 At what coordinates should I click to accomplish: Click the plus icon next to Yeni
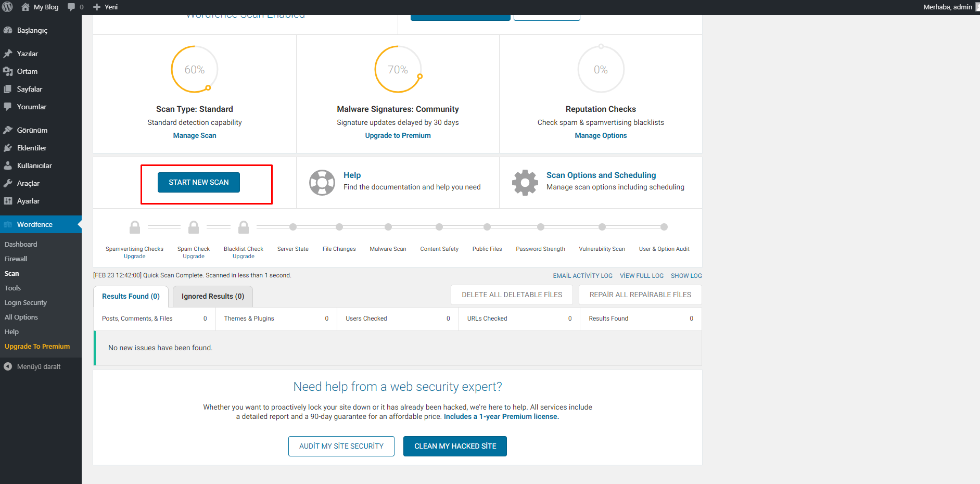[x=97, y=7]
